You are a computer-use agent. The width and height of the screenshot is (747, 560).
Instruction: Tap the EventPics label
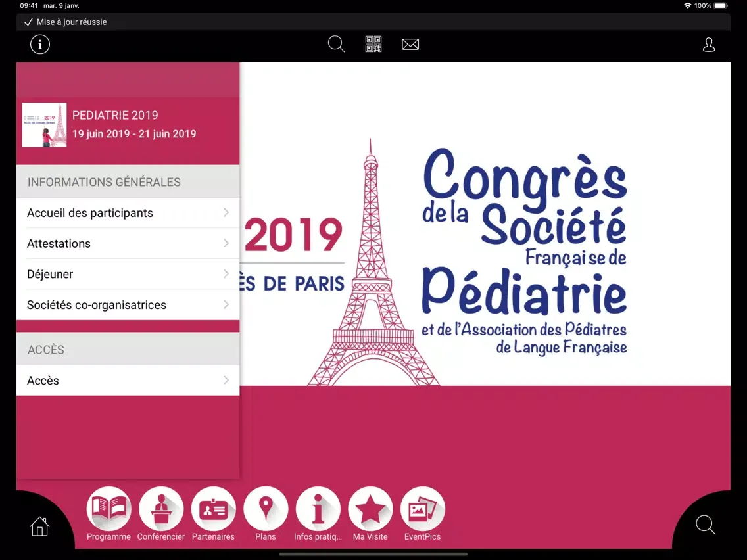pos(423,536)
